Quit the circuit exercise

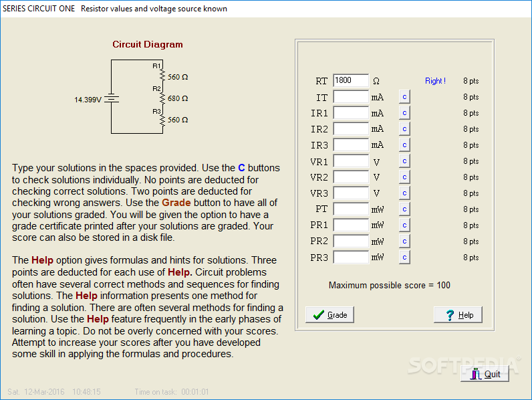coord(485,374)
